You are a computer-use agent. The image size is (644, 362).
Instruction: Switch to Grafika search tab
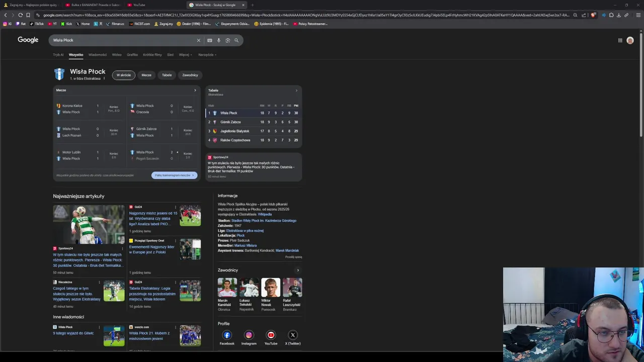(x=132, y=55)
